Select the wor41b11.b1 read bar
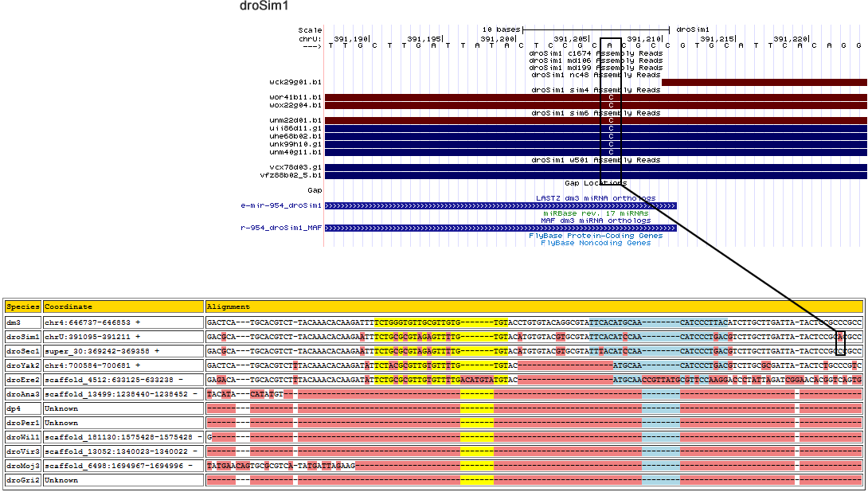Viewport: 868px width, 492px height. 462,97
